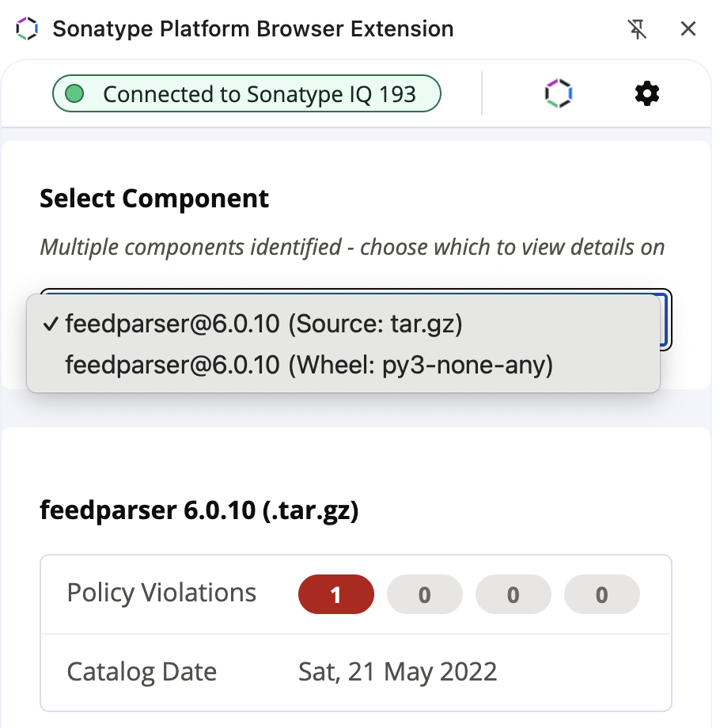This screenshot has height=728, width=720.
Task: Click the second policy violations badge showing 0
Action: [425, 594]
